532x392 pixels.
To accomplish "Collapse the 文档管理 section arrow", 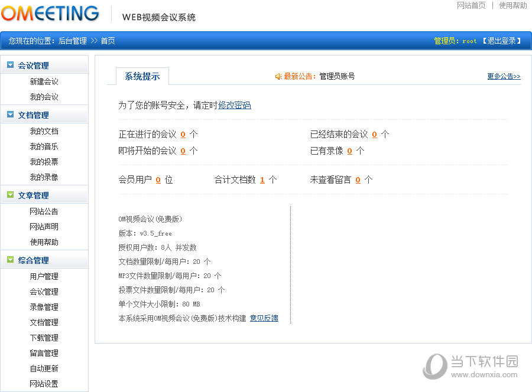I will [x=10, y=115].
